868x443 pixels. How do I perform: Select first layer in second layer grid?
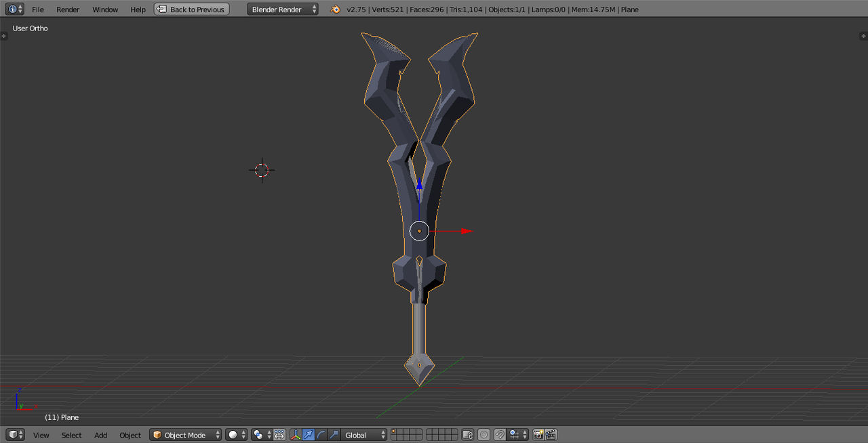(429, 431)
